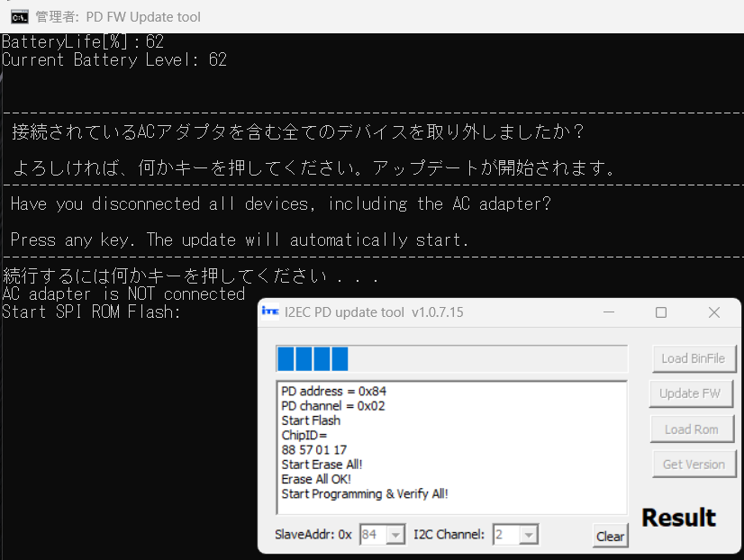Expand the I2C Channel dropdown
This screenshot has height=560, width=744.
pos(528,535)
